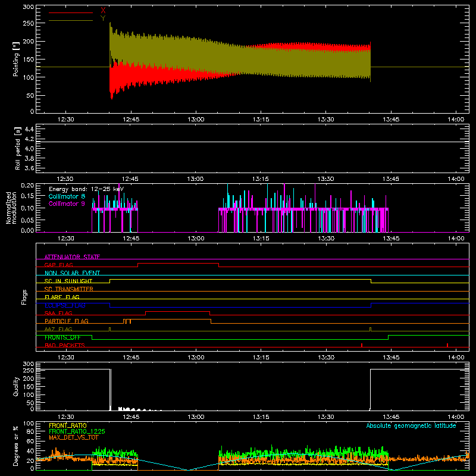Select the SAA_FLAG label

[58, 313]
